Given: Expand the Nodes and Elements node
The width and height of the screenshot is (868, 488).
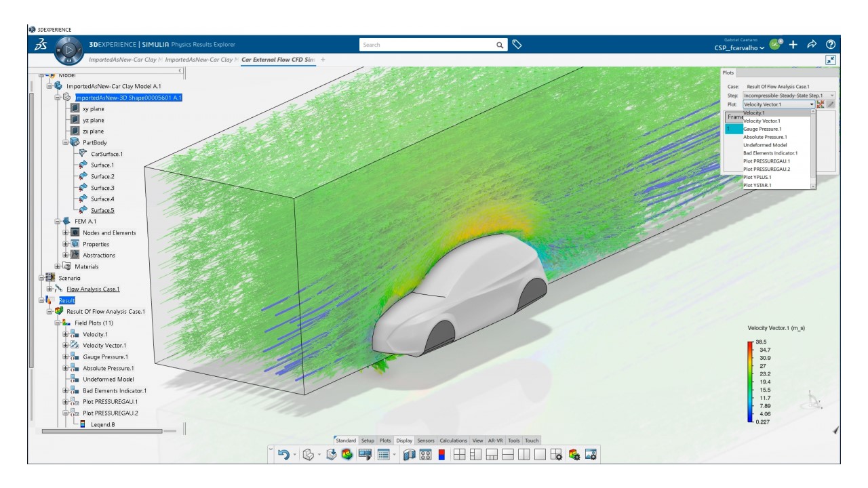Looking at the screenshot, I should click(x=66, y=232).
